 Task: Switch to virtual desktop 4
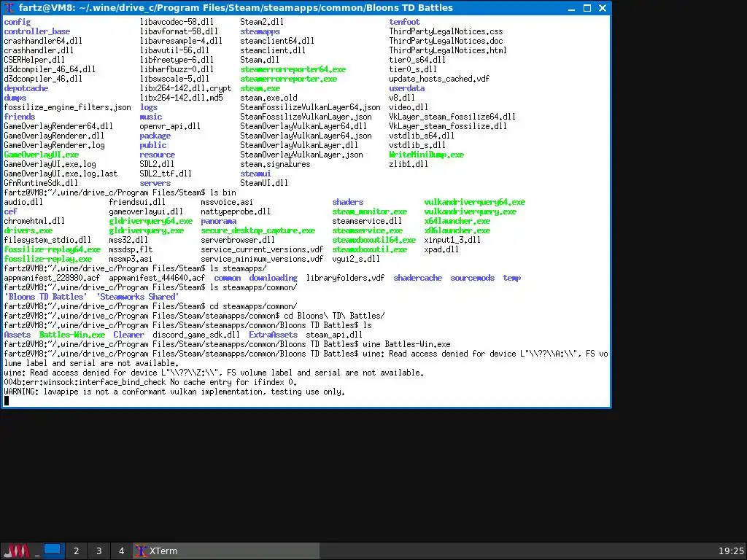122,551
